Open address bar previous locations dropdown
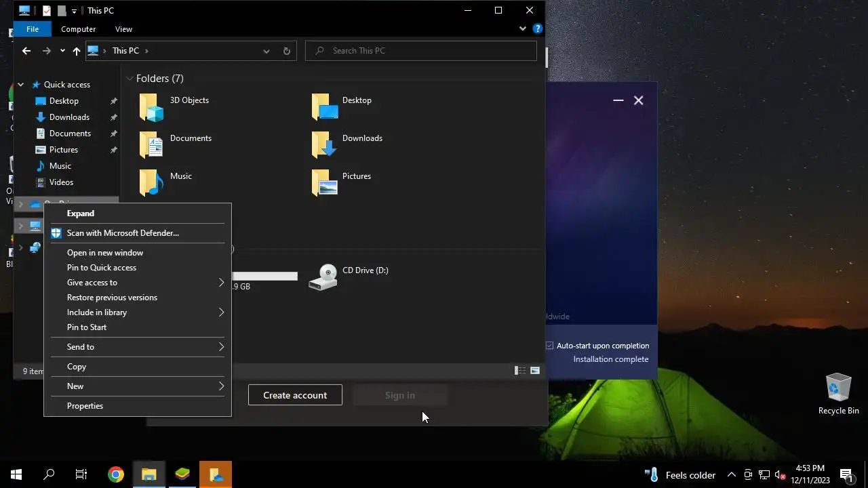The image size is (868, 488). 267,51
